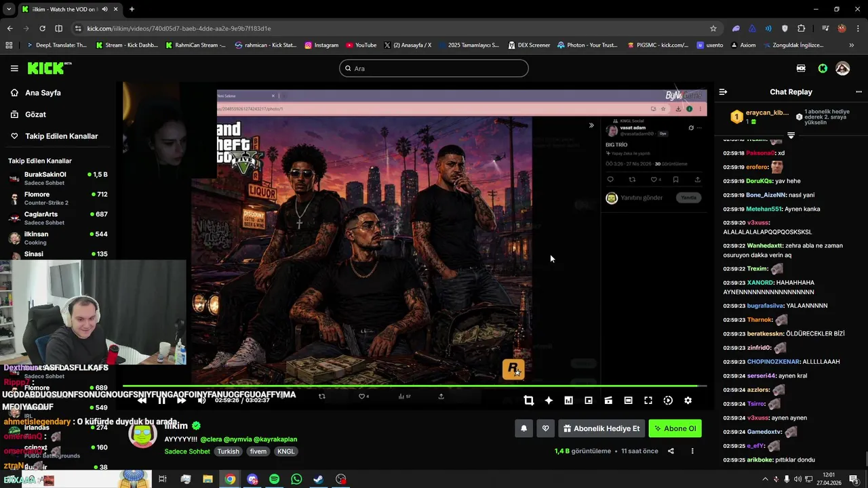Open the YouTube bookmark
The width and height of the screenshot is (868, 488).
(361, 45)
